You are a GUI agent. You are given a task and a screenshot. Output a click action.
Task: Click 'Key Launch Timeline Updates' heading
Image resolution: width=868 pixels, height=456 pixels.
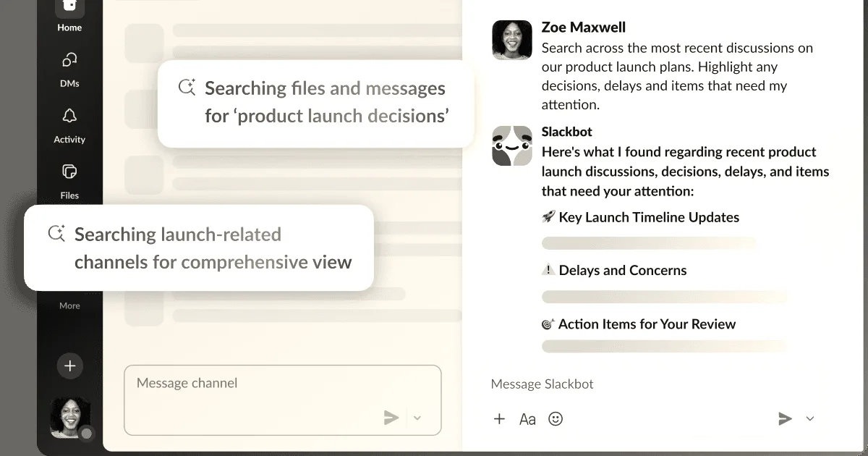click(649, 217)
